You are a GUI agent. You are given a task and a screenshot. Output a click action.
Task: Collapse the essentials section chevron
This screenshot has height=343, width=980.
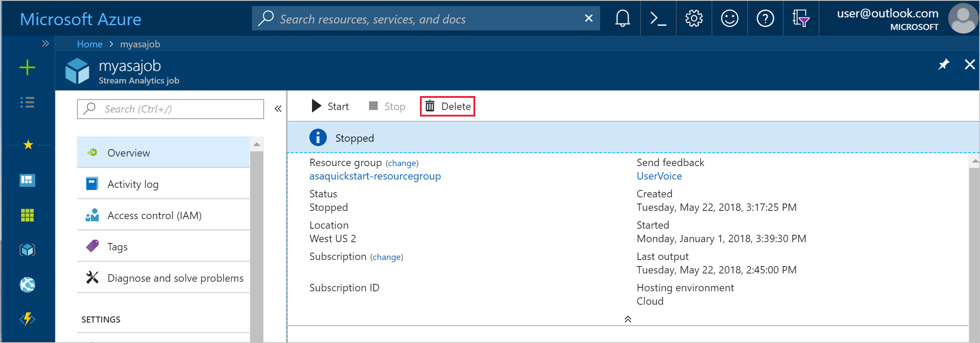point(628,319)
